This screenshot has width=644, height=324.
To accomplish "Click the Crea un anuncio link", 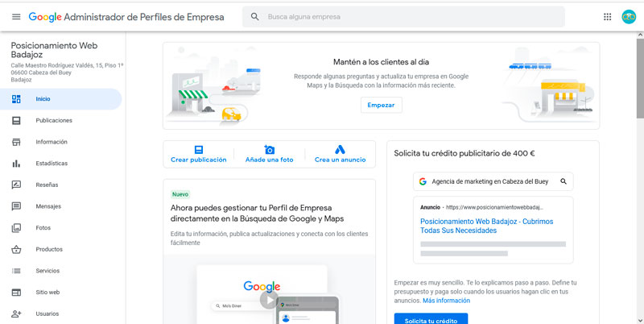I will 340,160.
